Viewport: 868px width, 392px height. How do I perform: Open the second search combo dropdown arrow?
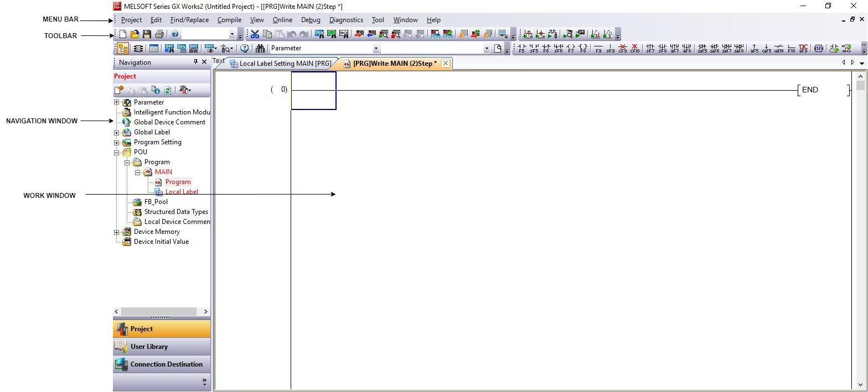point(487,48)
